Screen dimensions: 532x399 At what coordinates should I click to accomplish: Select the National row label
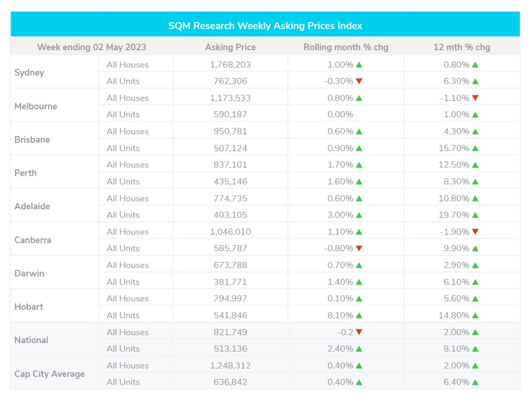pos(31,340)
